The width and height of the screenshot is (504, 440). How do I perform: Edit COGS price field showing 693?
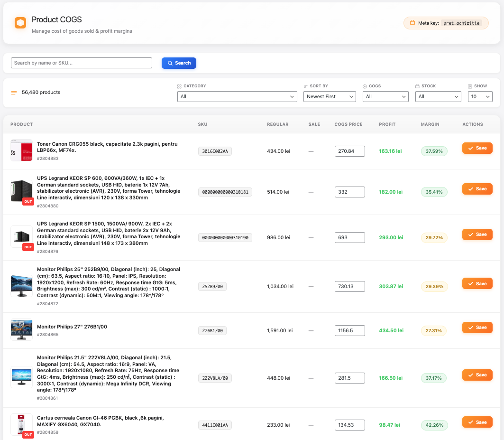click(350, 237)
